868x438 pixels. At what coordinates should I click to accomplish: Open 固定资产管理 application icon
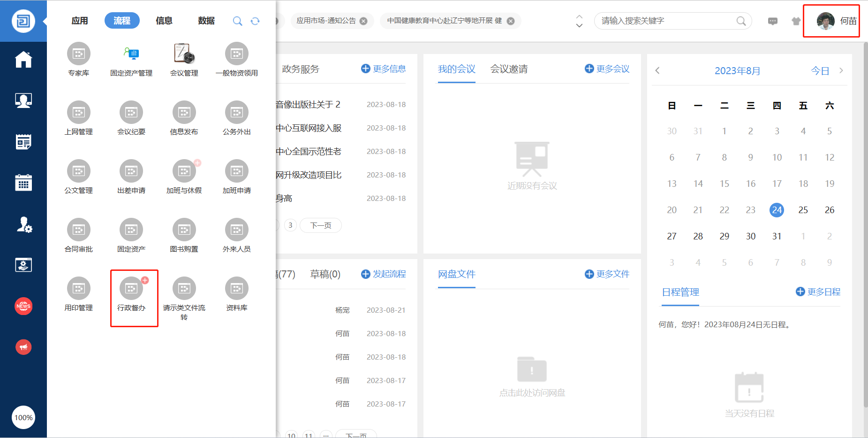pyautogui.click(x=131, y=54)
